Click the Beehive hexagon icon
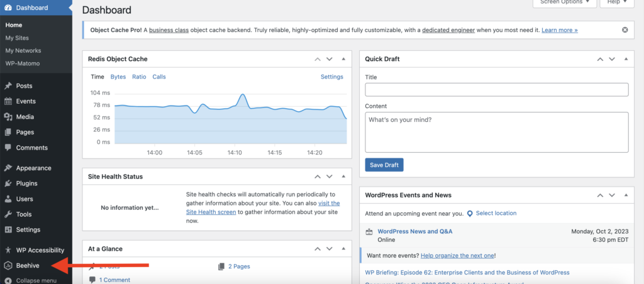 tap(8, 266)
